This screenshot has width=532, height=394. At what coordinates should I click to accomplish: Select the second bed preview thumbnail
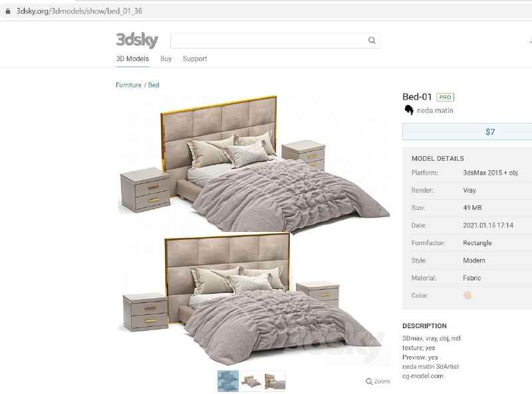[251, 381]
